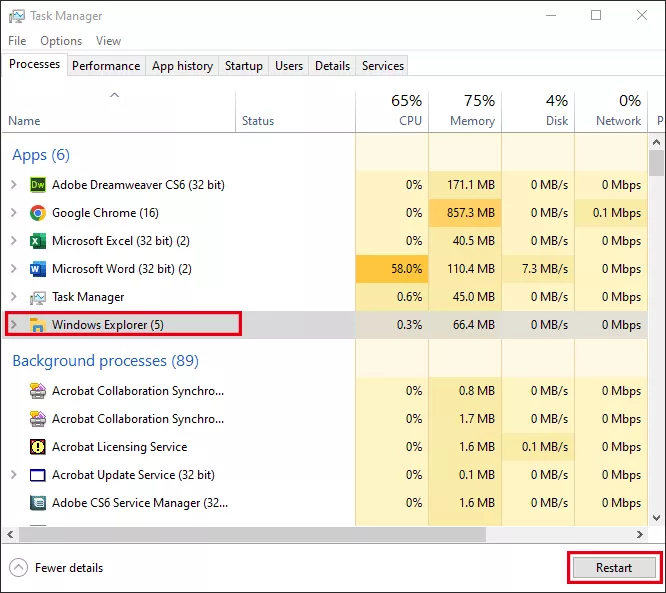Click the 0.1 Mbps network value for Chrome
Viewport: 666px width, 593px height.
pyautogui.click(x=617, y=213)
